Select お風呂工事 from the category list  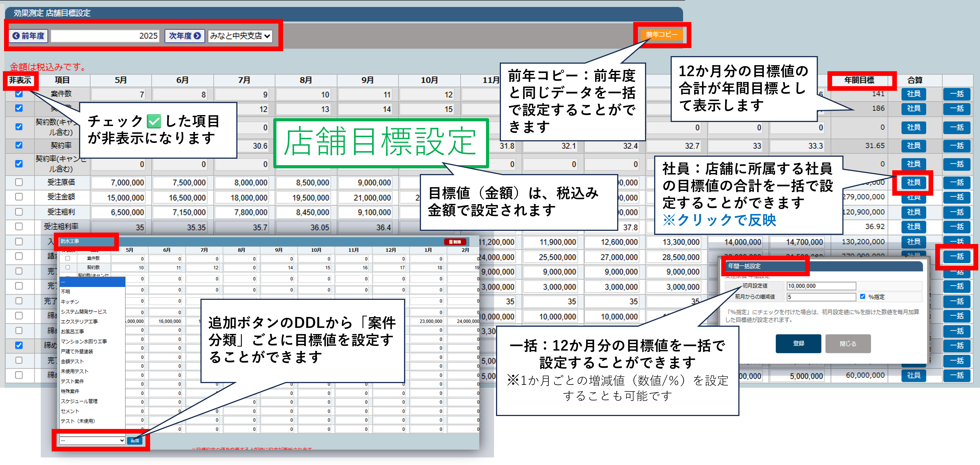click(x=72, y=331)
